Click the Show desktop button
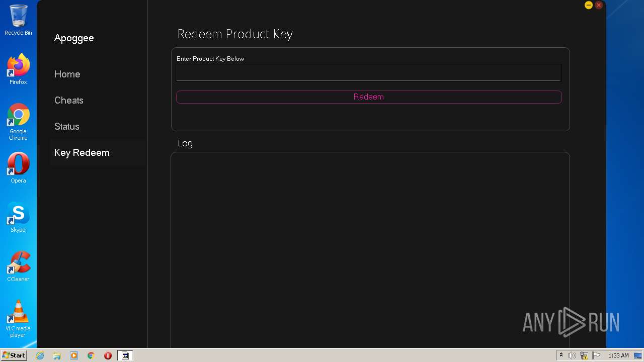This screenshot has width=644, height=362. click(638, 355)
